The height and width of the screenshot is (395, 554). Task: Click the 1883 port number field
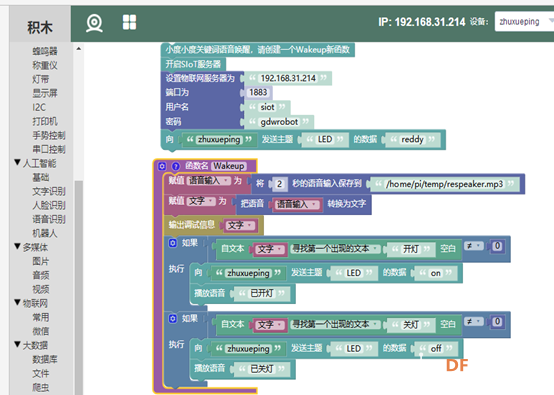[x=258, y=93]
